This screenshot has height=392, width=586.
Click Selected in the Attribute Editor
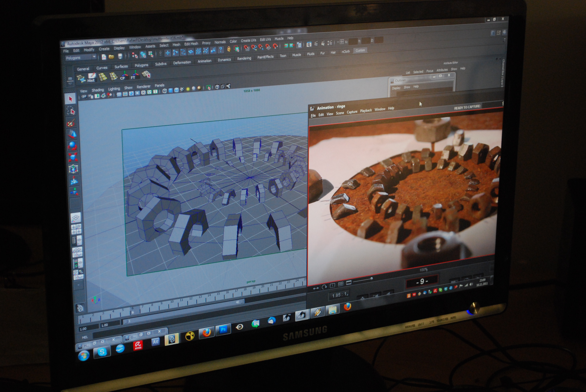click(418, 72)
